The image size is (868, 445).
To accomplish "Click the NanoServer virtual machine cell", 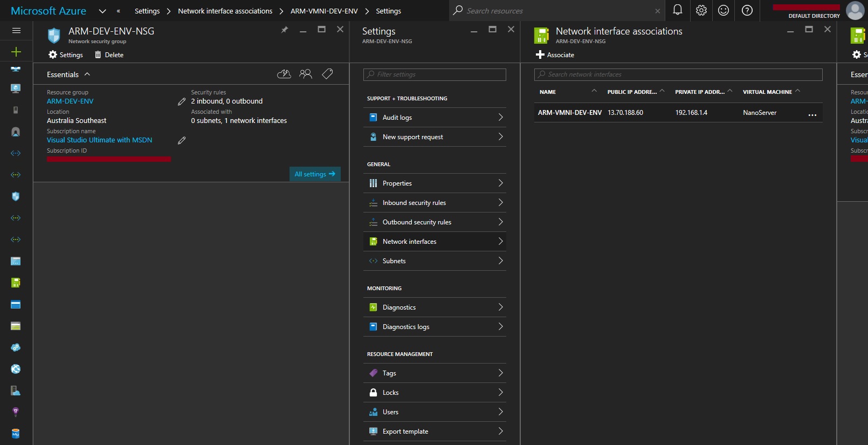I will (760, 113).
